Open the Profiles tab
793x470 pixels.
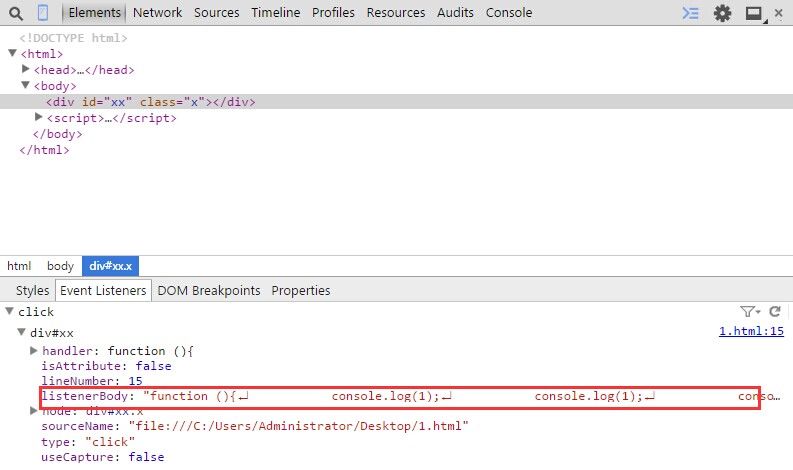(x=333, y=13)
